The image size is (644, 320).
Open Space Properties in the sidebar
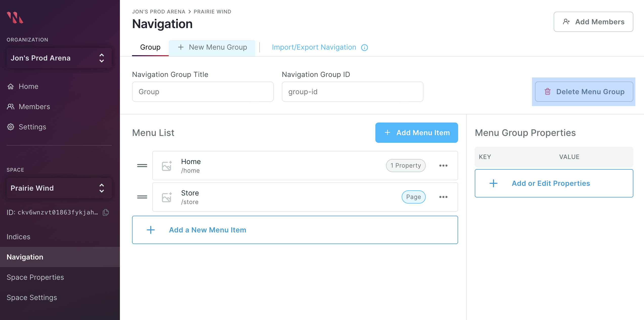pyautogui.click(x=35, y=277)
